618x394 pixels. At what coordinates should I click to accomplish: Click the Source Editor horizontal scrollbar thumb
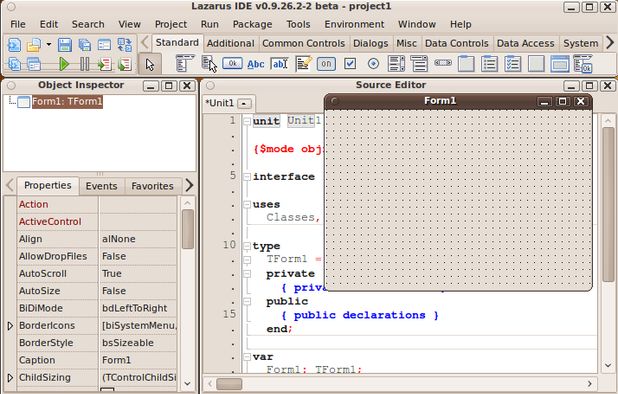(229, 384)
